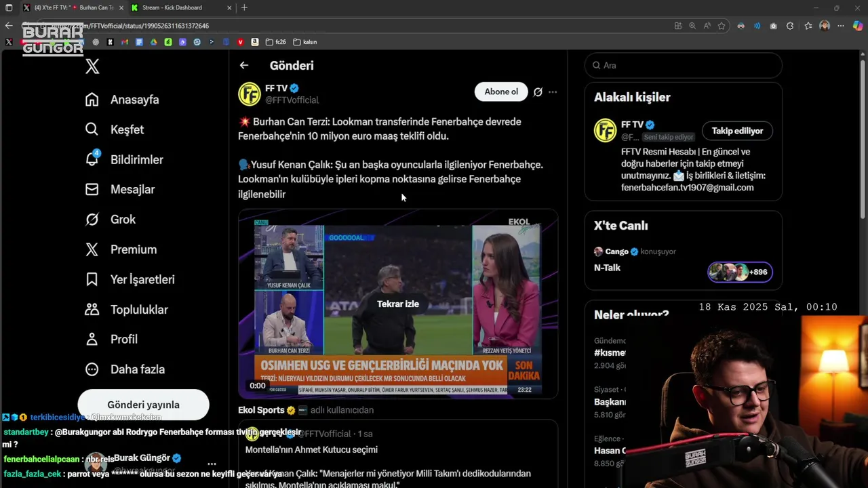Click the search magnifier icon beside Ara
Image resolution: width=868 pixels, height=488 pixels.
[x=597, y=66]
